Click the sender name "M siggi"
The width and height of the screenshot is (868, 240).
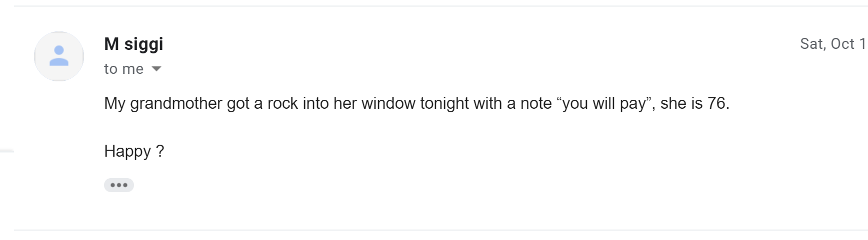133,44
